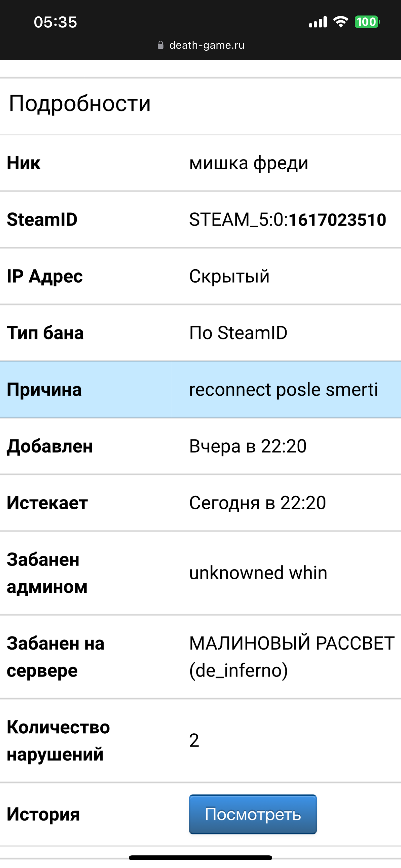The image size is (401, 868).
Task: Tap the Wi-Fi status icon
Action: pyautogui.click(x=340, y=22)
